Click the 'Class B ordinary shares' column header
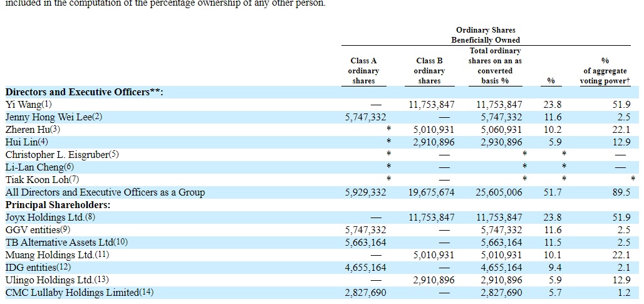The width and height of the screenshot is (644, 304). coord(429,71)
